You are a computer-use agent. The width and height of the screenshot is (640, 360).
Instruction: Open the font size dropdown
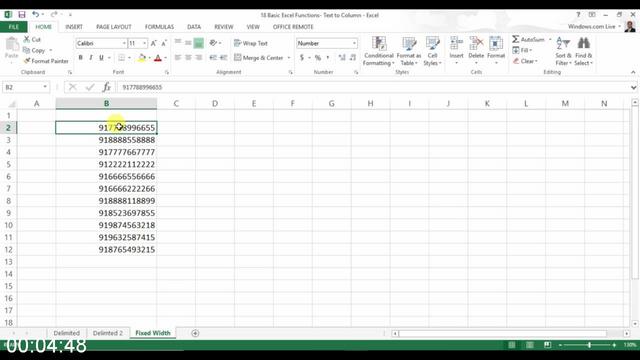point(144,43)
